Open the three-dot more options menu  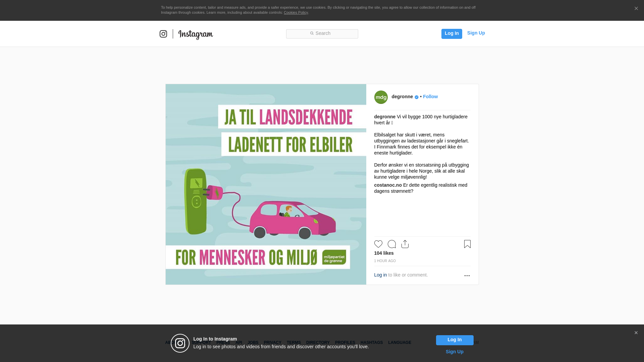[467, 276]
